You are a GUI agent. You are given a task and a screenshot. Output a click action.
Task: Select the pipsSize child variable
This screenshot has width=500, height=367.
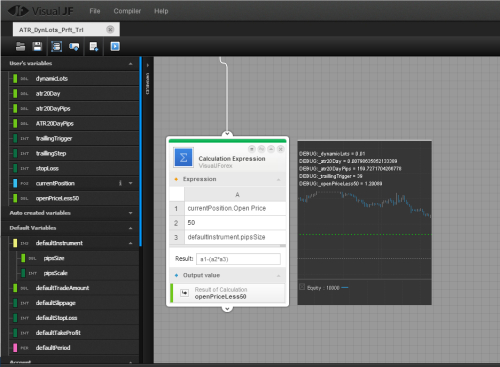[x=77, y=258]
